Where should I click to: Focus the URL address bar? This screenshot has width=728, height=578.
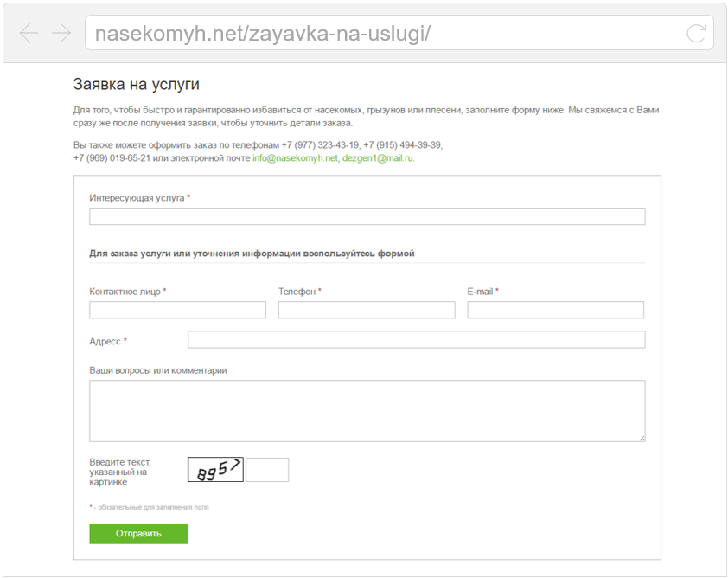pos(399,33)
